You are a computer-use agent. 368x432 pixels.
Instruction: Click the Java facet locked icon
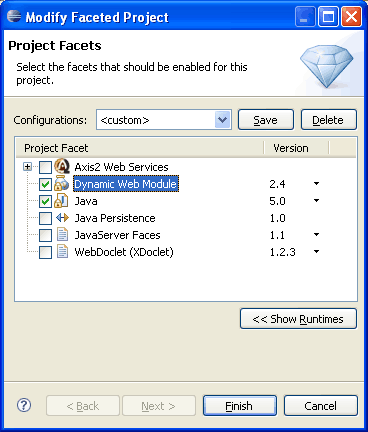coord(62,201)
